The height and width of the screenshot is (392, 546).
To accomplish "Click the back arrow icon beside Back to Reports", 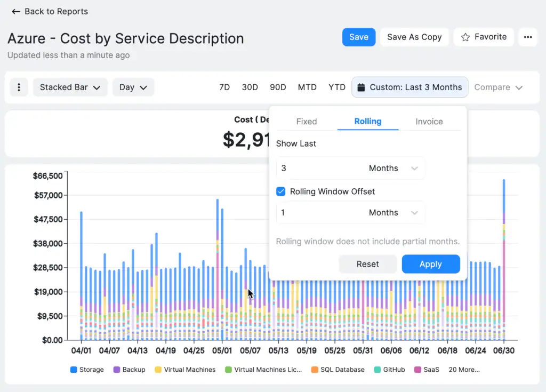I will pyautogui.click(x=15, y=12).
